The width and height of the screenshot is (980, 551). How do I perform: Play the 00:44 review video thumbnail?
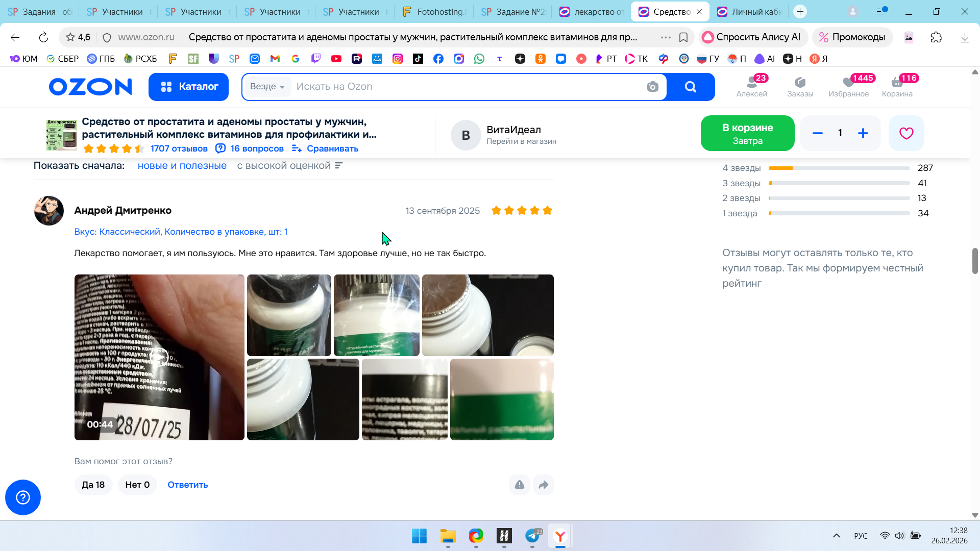pos(159,357)
